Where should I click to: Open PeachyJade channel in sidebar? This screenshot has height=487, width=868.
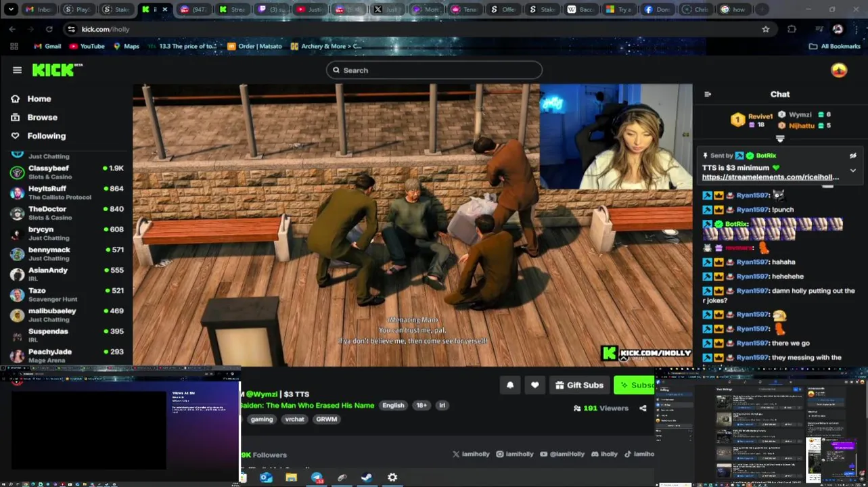tap(66, 355)
